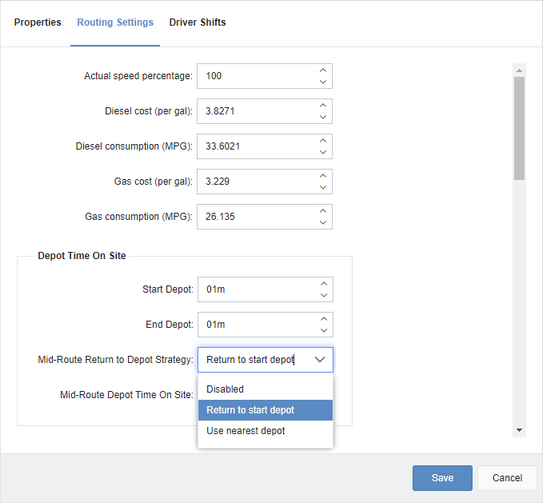Decrease Diesel consumption MPG with down arrow
Image resolution: width=543 pixels, height=503 pixels.
click(x=323, y=152)
